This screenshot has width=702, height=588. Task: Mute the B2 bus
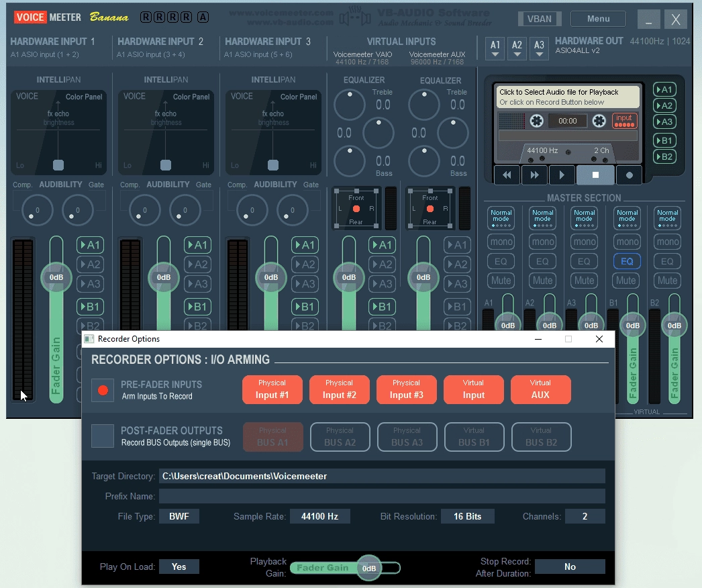(x=667, y=281)
